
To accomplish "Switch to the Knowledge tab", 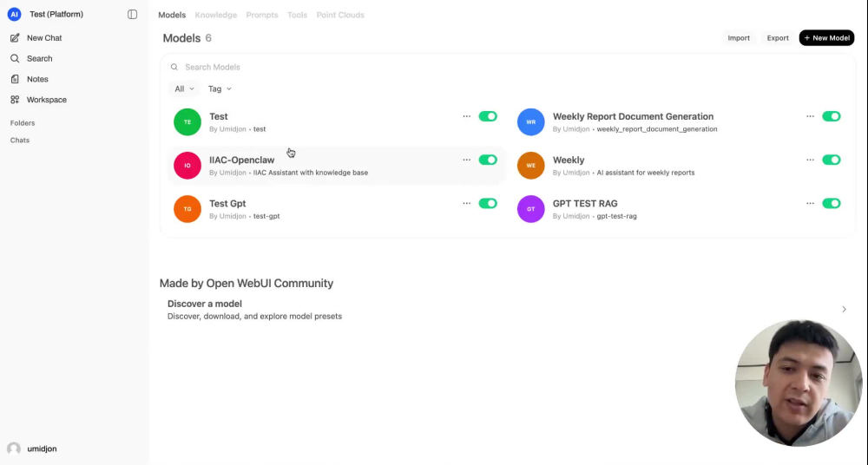I will pyautogui.click(x=216, y=15).
